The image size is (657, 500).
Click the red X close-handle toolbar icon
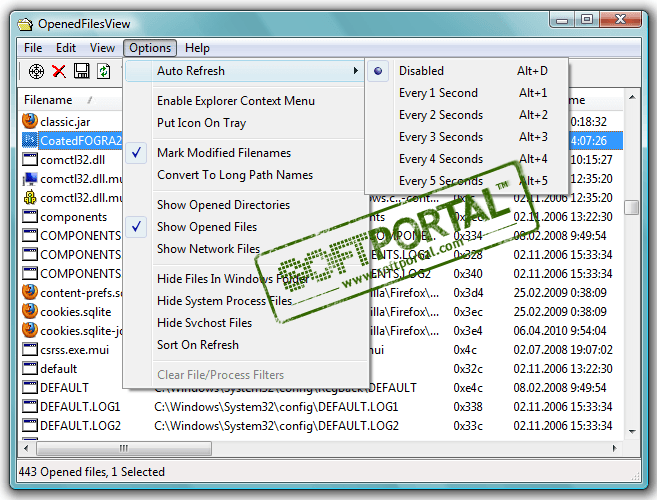click(x=59, y=71)
